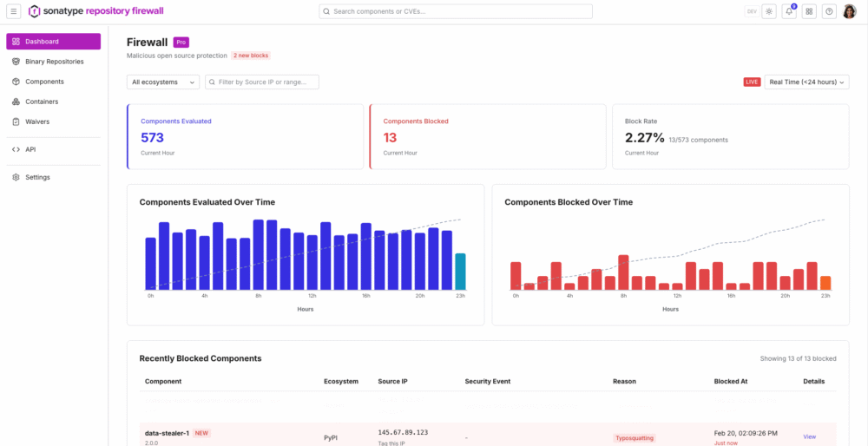Click the API code brackets icon
Screen dimensions: 868x446
16,149
